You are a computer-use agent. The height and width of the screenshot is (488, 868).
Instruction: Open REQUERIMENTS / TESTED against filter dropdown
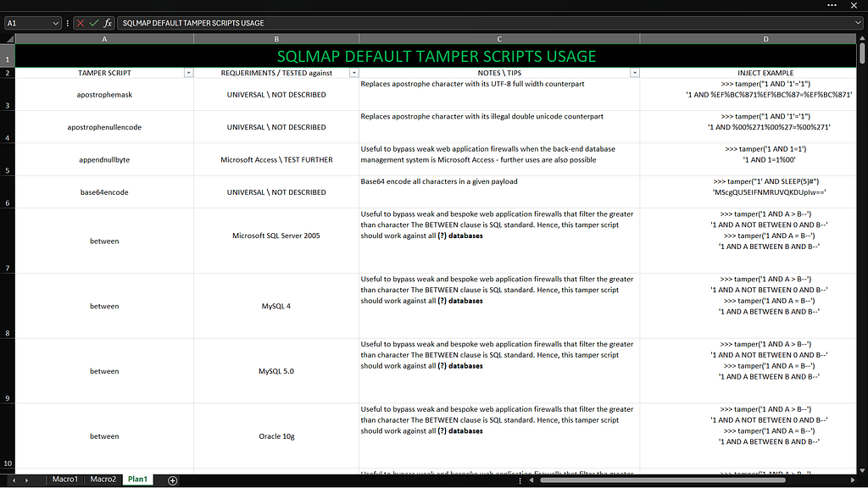(x=353, y=74)
